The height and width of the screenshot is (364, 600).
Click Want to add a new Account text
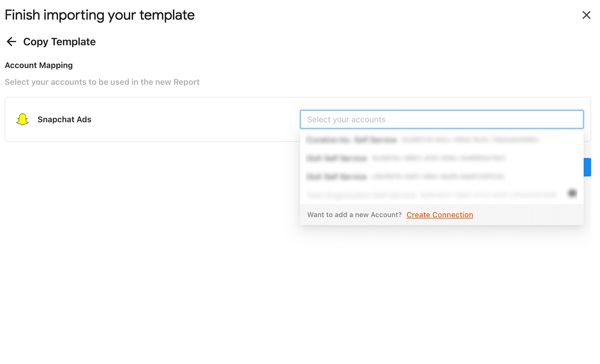point(354,214)
